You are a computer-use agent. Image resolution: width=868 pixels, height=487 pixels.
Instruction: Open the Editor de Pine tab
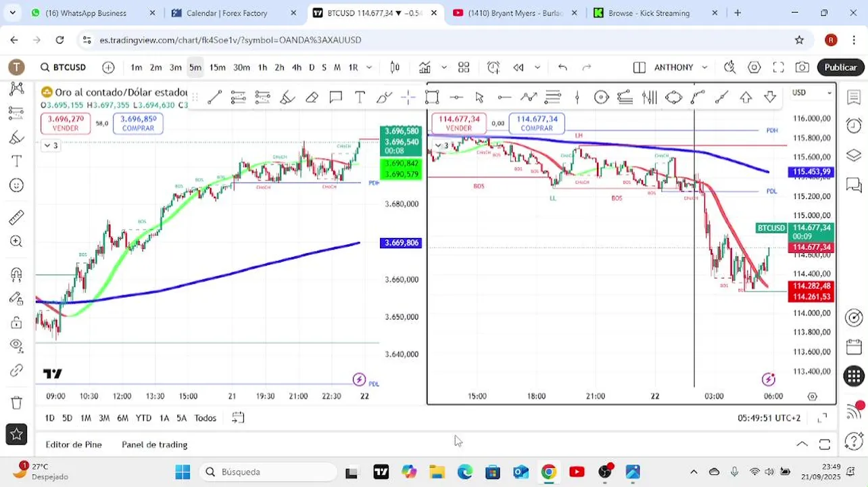click(74, 444)
